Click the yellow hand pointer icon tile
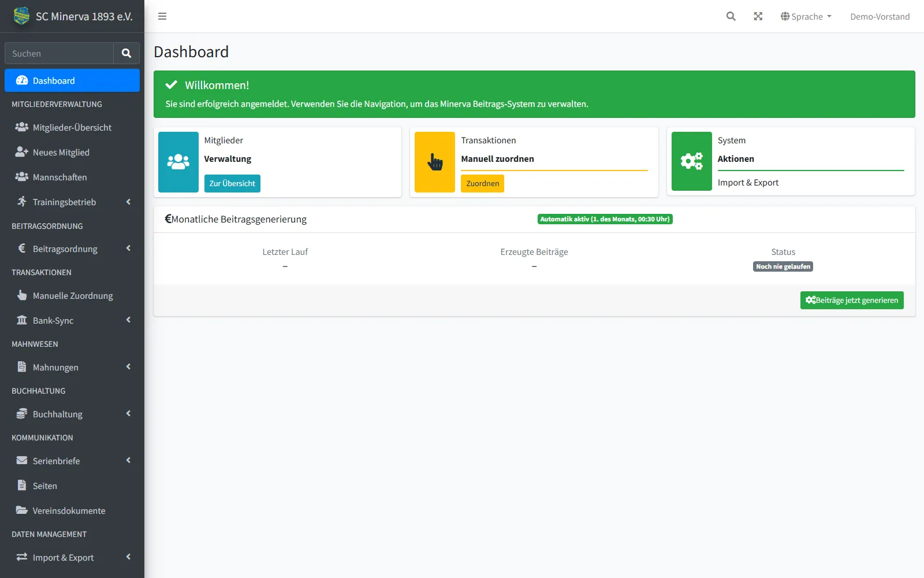 [x=435, y=162]
